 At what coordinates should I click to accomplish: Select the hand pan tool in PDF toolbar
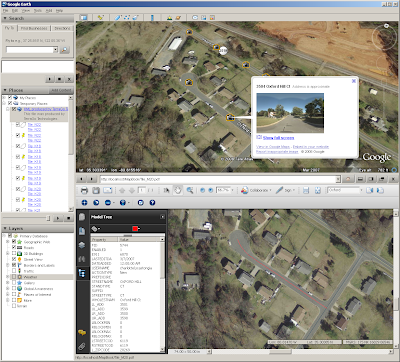(178, 190)
